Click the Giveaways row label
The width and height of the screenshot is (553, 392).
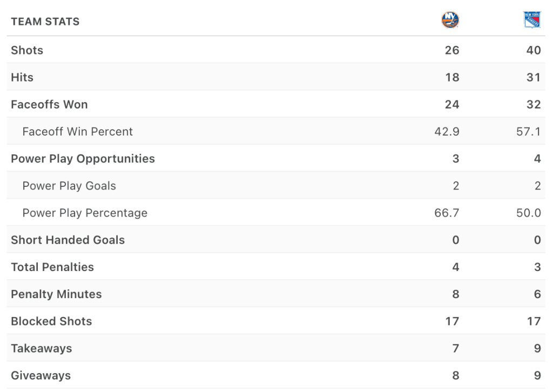pyautogui.click(x=41, y=375)
